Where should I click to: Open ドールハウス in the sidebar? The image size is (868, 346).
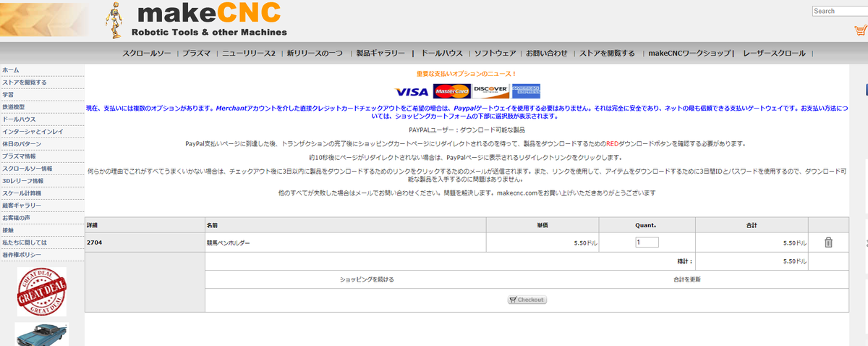tap(19, 119)
